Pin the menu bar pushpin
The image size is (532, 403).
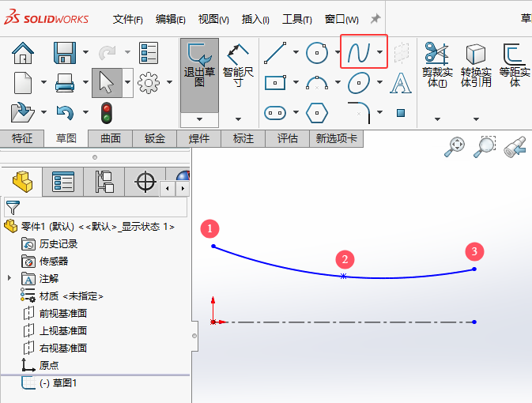tap(375, 19)
